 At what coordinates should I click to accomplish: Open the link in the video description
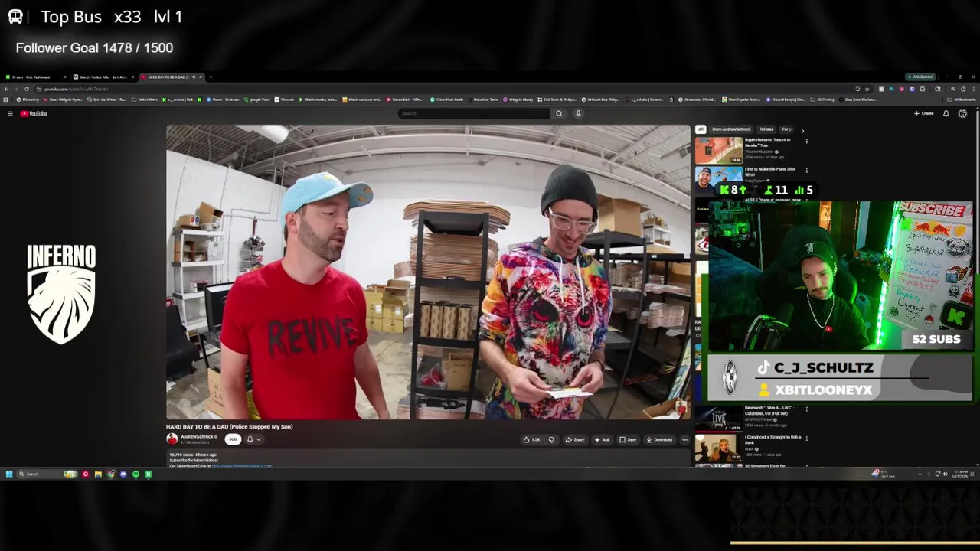point(241,465)
